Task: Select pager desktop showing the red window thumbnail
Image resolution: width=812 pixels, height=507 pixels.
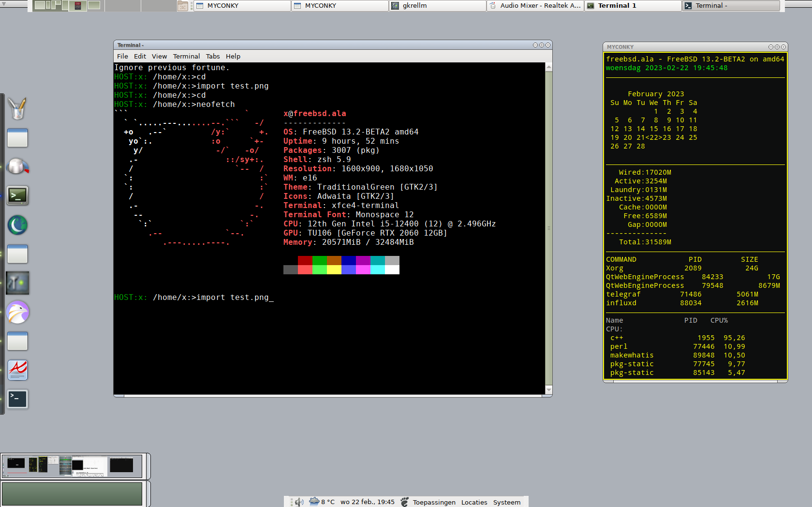Action: [x=78, y=6]
